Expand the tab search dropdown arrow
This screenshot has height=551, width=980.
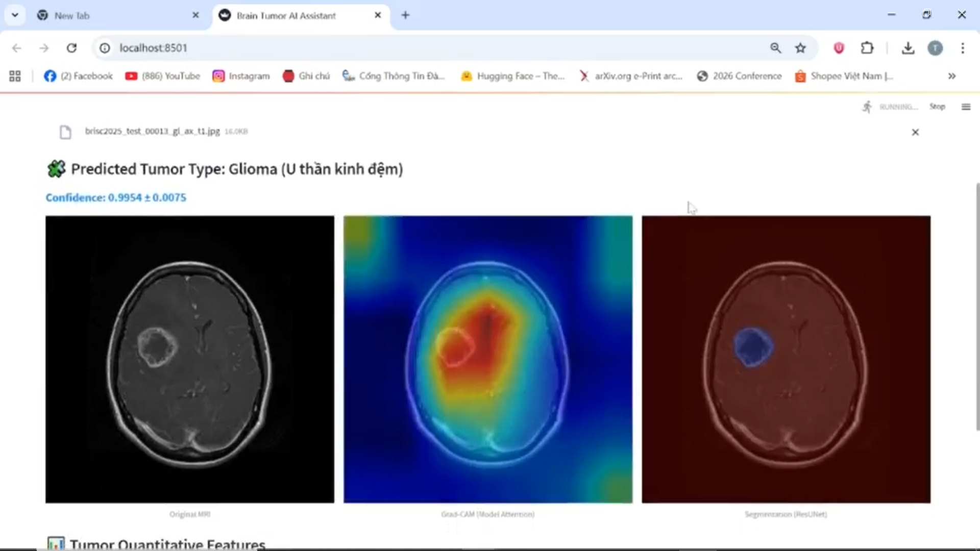tap(15, 15)
